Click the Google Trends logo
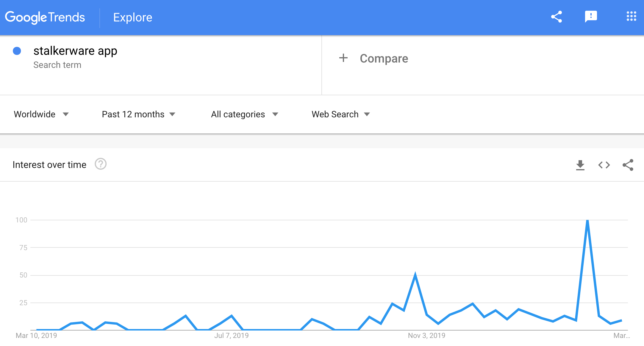This screenshot has height=346, width=644. pyautogui.click(x=45, y=18)
